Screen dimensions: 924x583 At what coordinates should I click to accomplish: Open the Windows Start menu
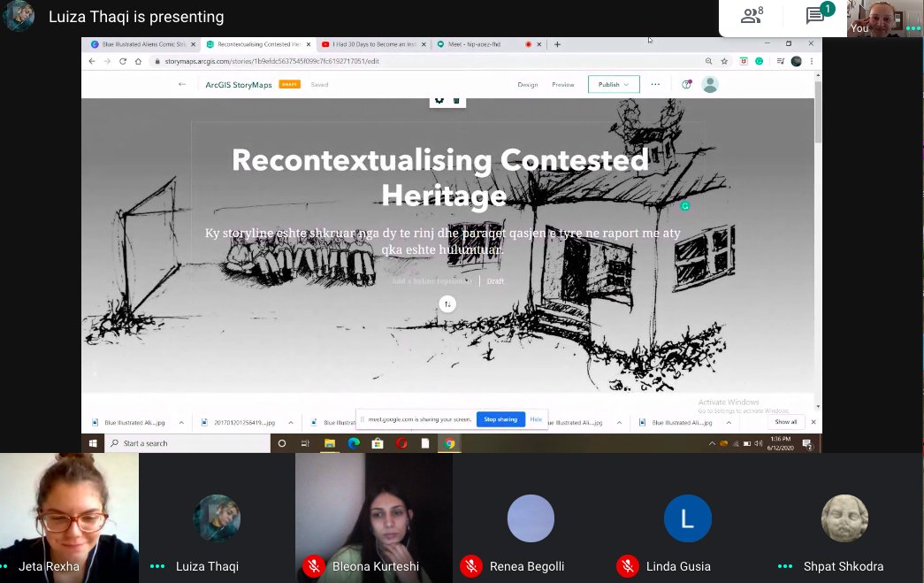pos(93,443)
